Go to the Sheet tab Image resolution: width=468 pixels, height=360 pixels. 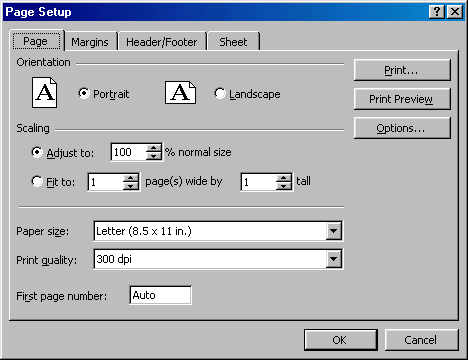tap(233, 42)
